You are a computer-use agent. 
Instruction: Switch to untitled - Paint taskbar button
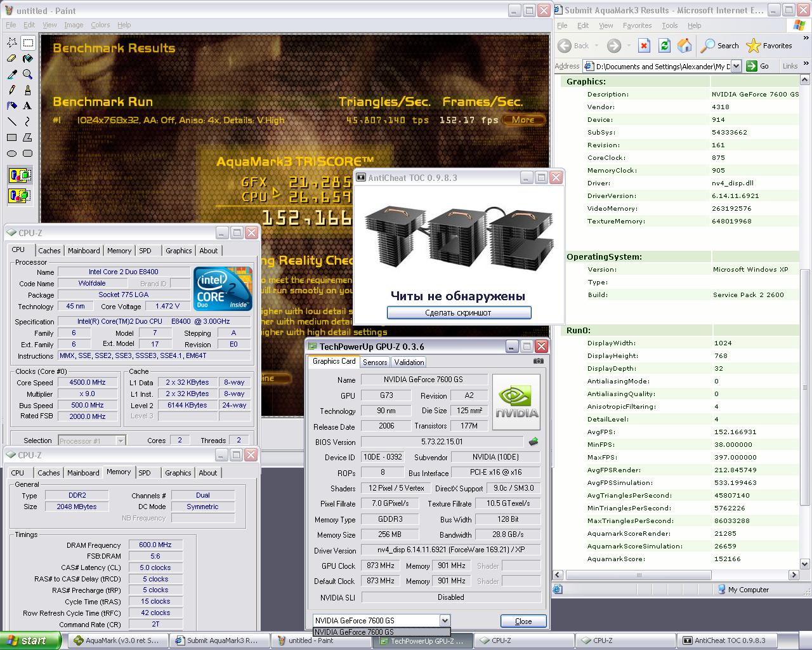321,640
